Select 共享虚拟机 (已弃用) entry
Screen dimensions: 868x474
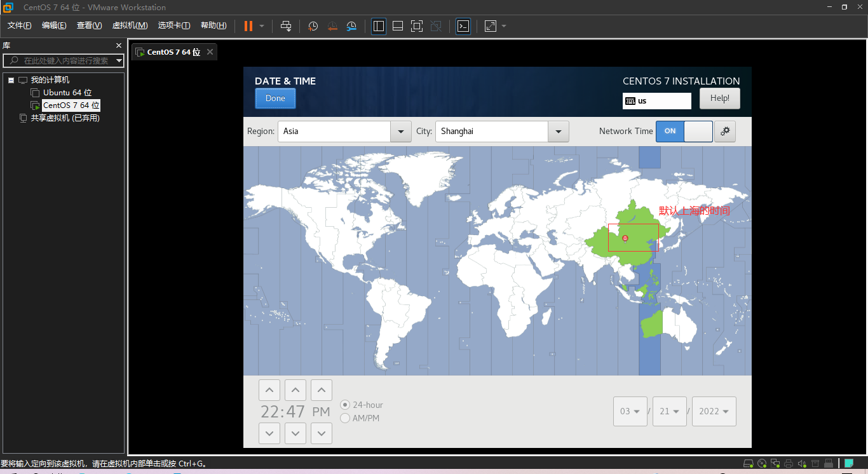tap(65, 118)
